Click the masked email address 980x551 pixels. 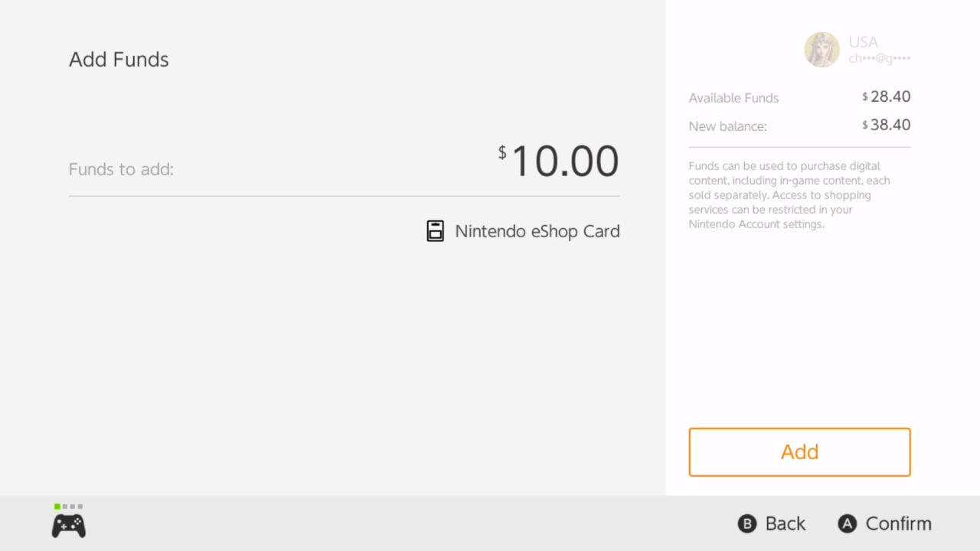click(x=879, y=57)
